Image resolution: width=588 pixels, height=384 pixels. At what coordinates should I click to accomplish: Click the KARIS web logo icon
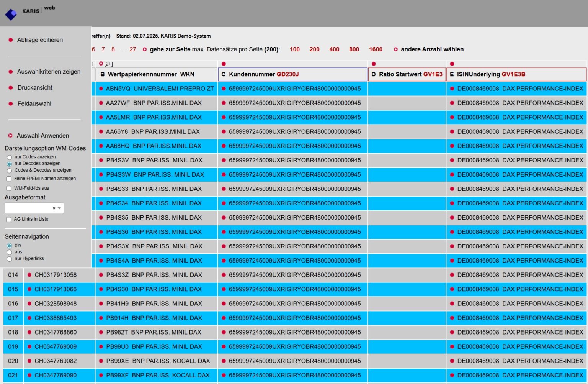(x=11, y=15)
